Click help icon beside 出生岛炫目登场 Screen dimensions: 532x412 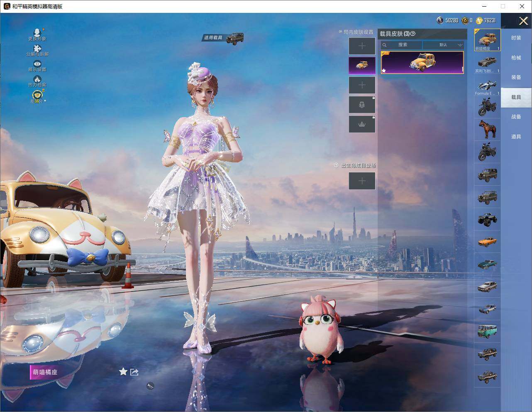(x=337, y=165)
